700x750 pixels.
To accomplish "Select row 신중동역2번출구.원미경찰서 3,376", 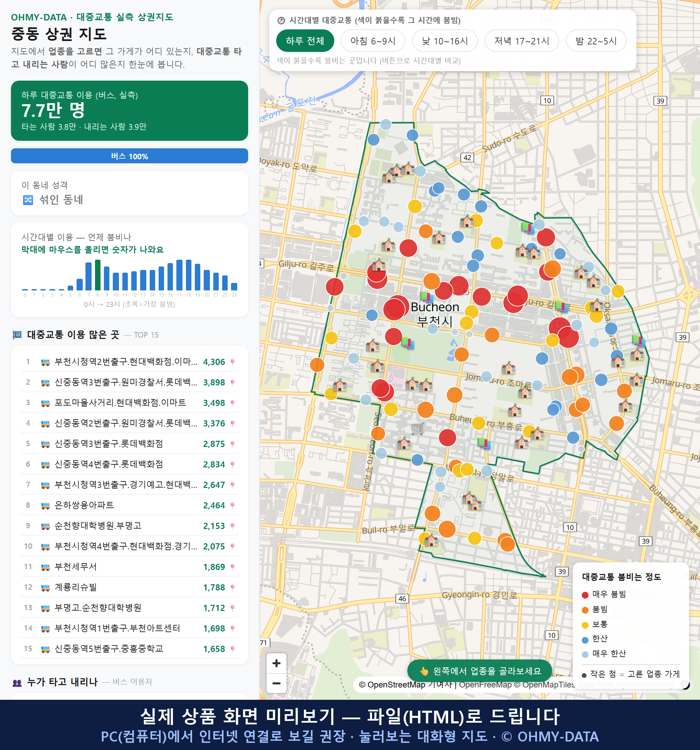I will tap(130, 423).
